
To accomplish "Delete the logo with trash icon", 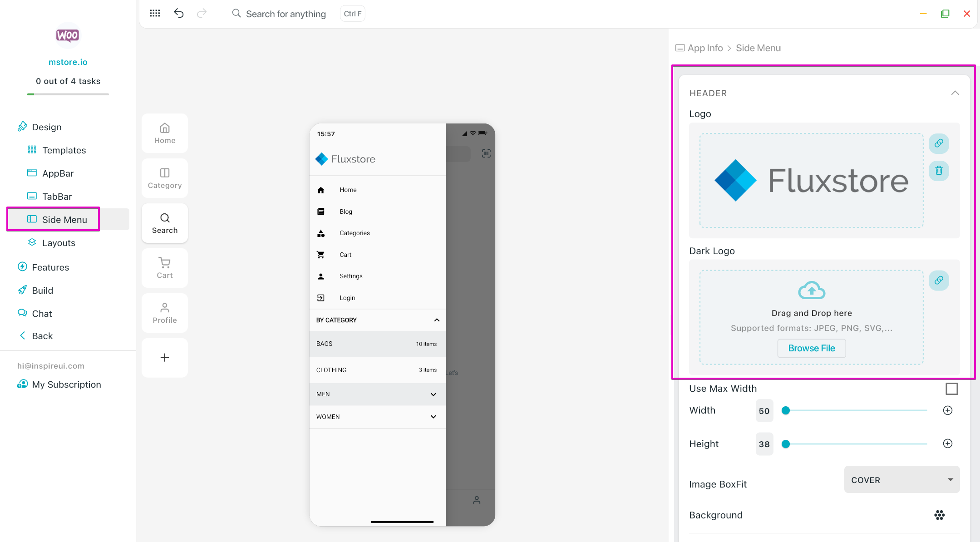I will 939,171.
